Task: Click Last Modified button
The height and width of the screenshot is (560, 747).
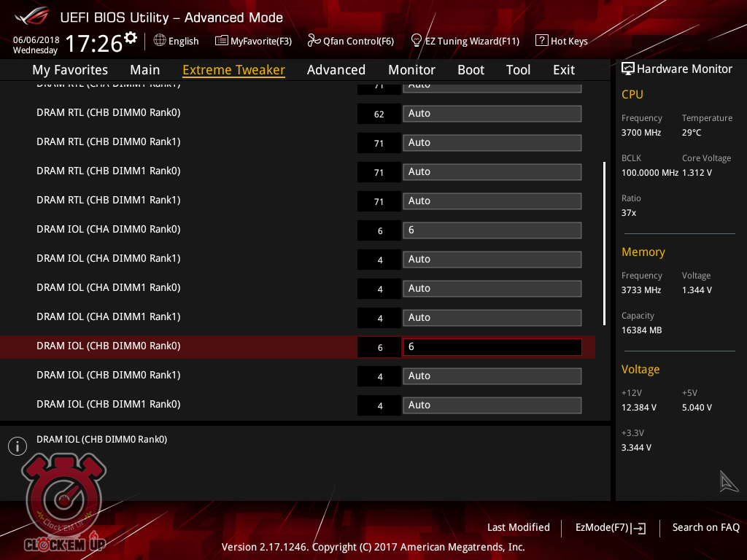Action: tap(518, 527)
